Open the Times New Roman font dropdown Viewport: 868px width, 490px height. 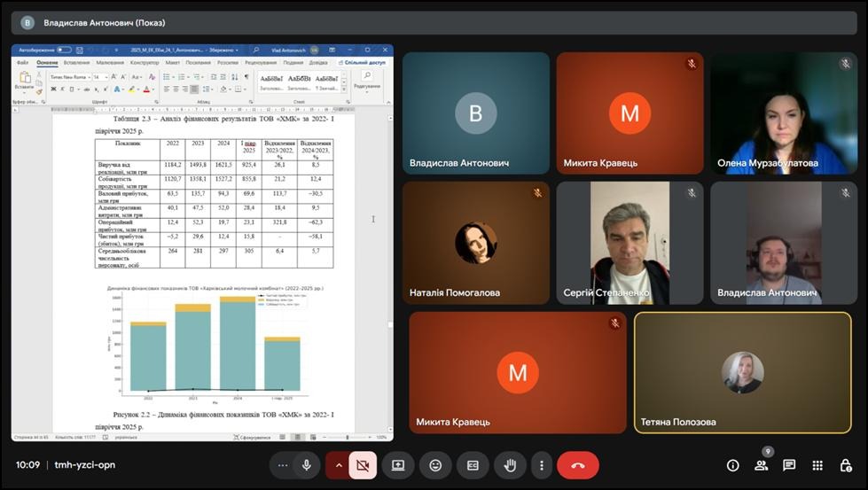[x=69, y=77]
